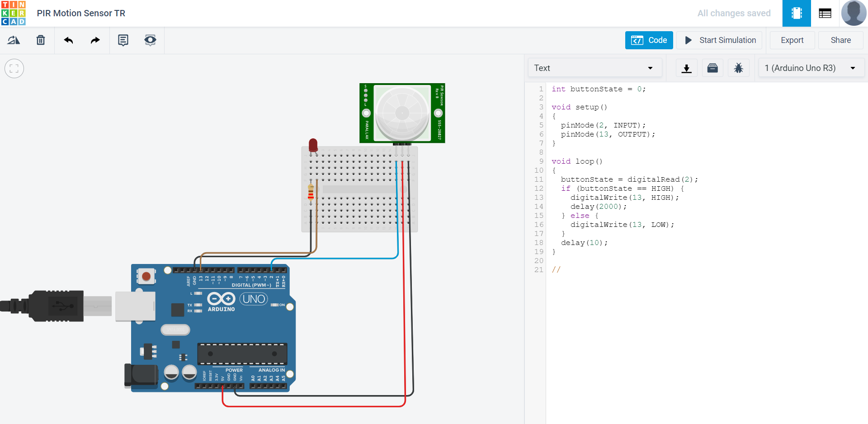The height and width of the screenshot is (424, 868).
Task: Open the code Libraries panel
Action: click(712, 68)
